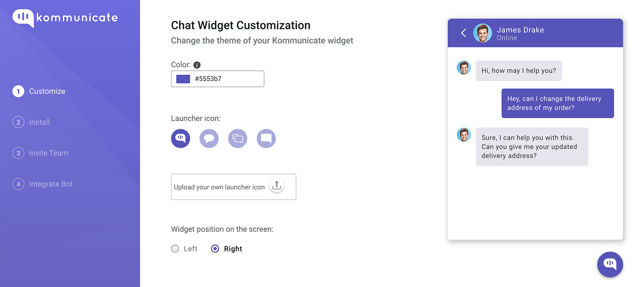Open the Integrate Bot step
Image resolution: width=644 pixels, height=287 pixels.
pyautogui.click(x=51, y=184)
